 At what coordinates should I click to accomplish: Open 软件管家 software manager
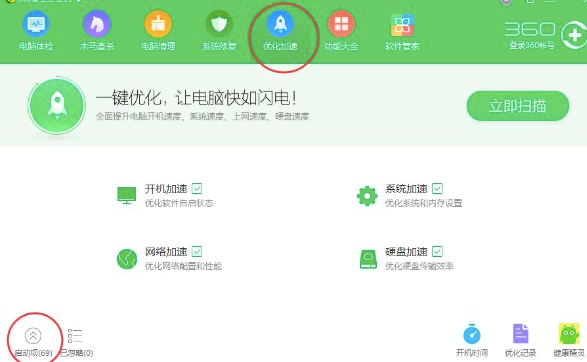[402, 31]
